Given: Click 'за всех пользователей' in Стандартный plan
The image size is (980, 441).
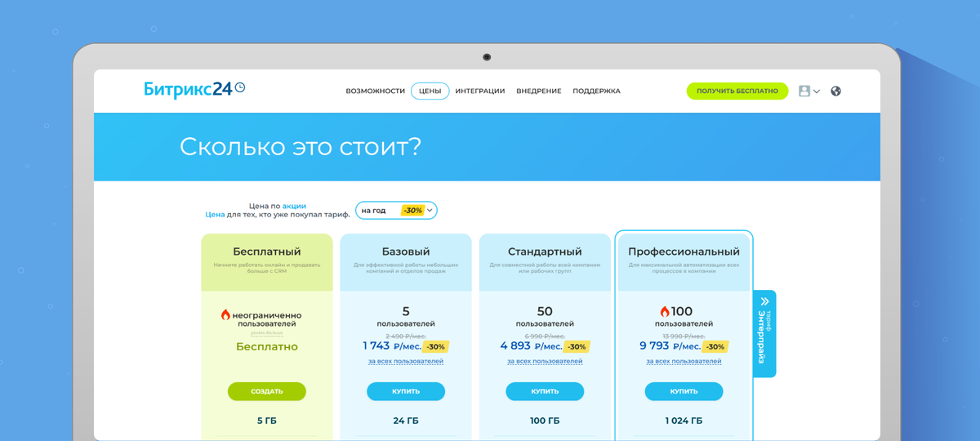Looking at the screenshot, I should point(545,361).
